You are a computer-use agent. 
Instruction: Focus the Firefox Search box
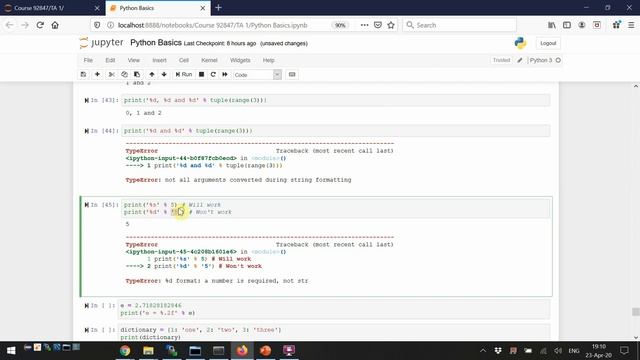[x=460, y=25]
